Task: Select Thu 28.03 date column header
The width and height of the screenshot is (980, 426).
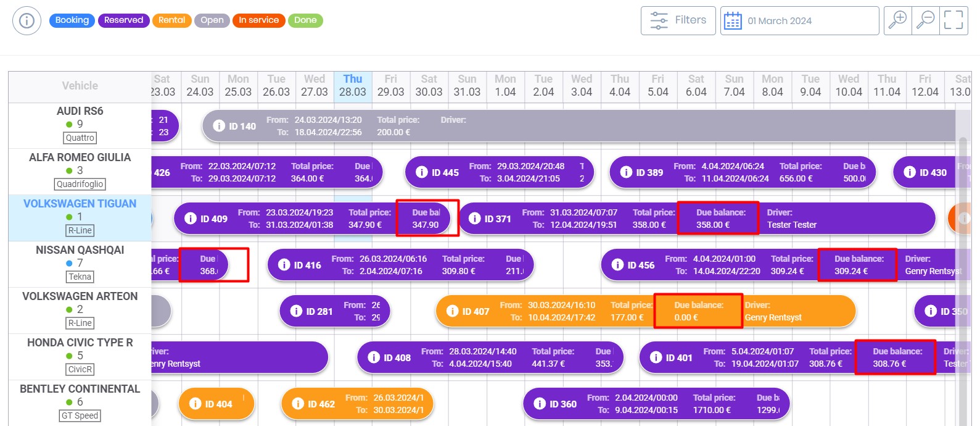Action: pos(353,86)
